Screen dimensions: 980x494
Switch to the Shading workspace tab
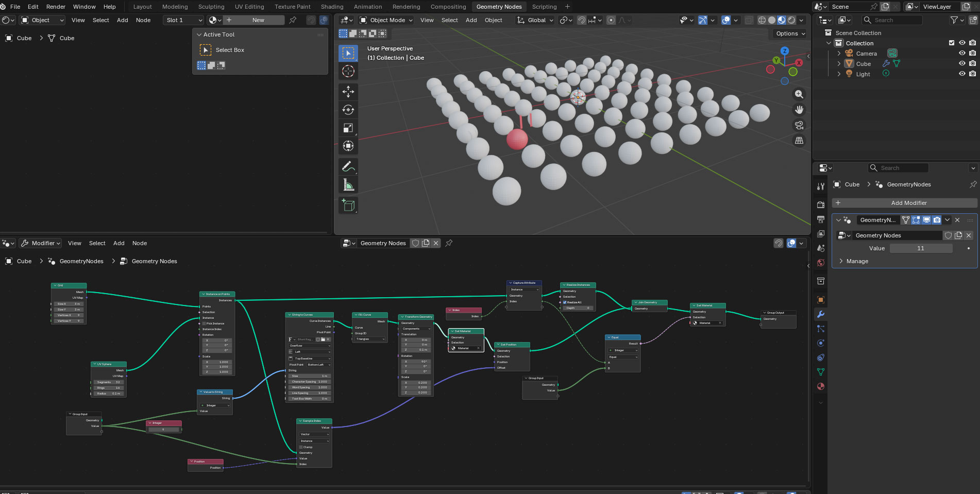[x=332, y=7]
